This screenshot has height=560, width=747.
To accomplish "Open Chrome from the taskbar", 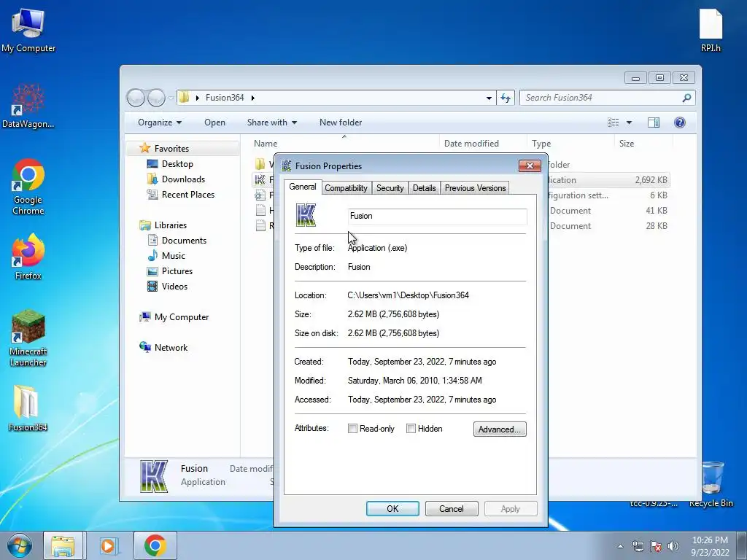I will click(x=155, y=545).
